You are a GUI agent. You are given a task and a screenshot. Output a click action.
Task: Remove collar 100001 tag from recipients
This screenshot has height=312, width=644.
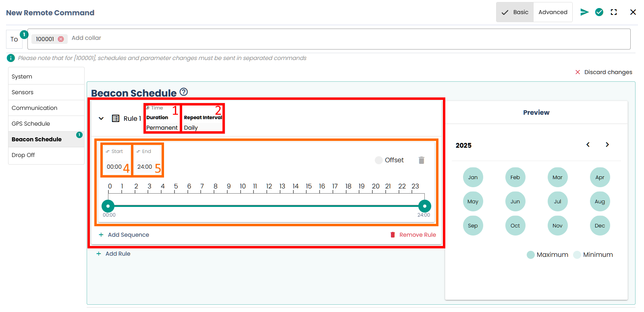[x=61, y=39]
